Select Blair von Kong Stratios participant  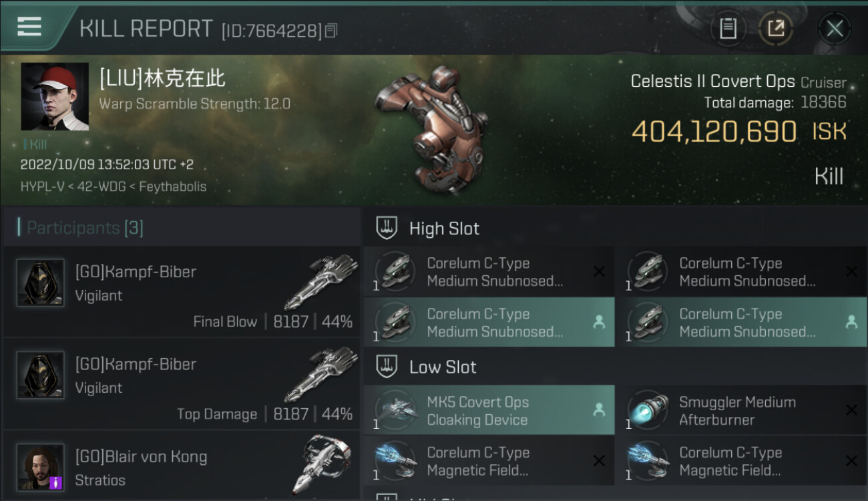182,466
